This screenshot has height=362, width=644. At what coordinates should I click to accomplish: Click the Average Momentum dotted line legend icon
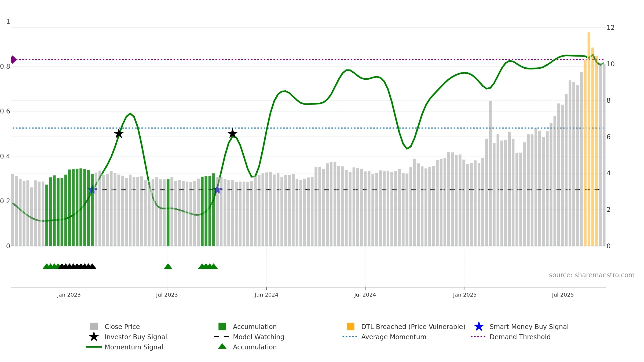[350, 337]
